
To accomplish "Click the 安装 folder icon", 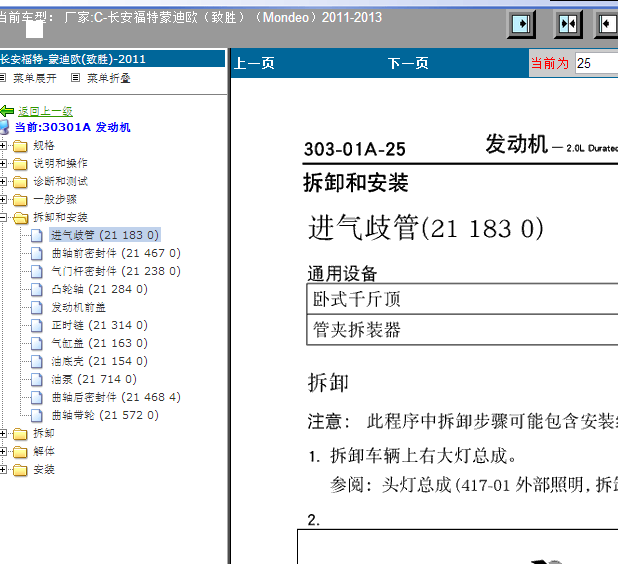I will point(20,470).
